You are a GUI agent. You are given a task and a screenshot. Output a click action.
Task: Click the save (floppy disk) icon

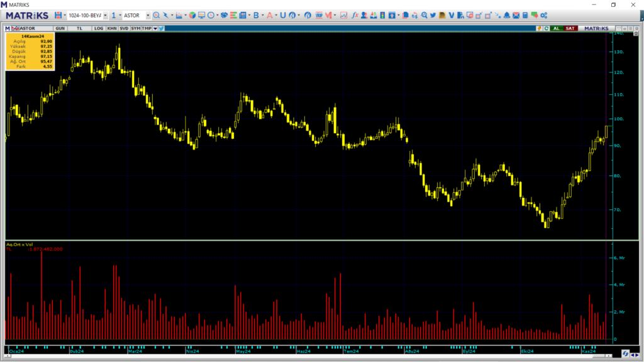58,15
